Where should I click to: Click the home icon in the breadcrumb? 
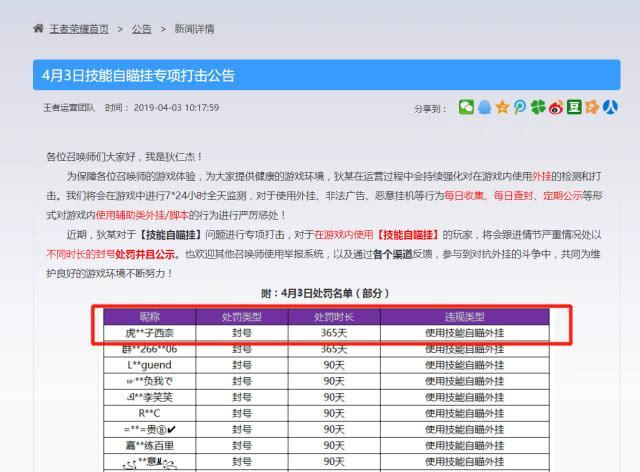pyautogui.click(x=38, y=28)
